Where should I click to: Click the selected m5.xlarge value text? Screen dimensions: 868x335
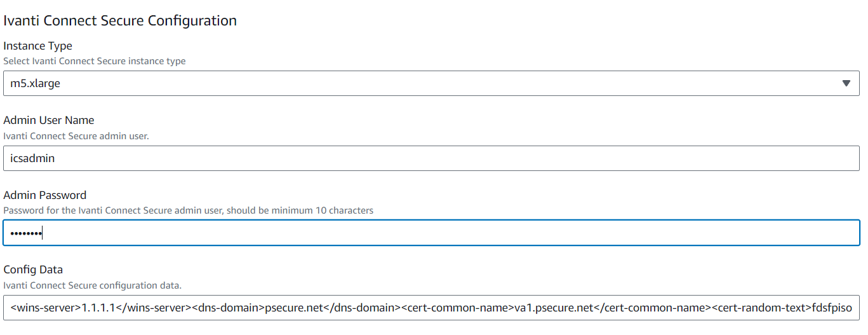click(x=36, y=83)
